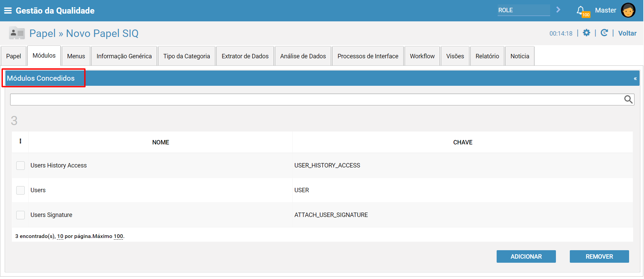Viewport: 644px width, 279px height.
Task: Change the Máximo 100 value
Action: (118, 236)
